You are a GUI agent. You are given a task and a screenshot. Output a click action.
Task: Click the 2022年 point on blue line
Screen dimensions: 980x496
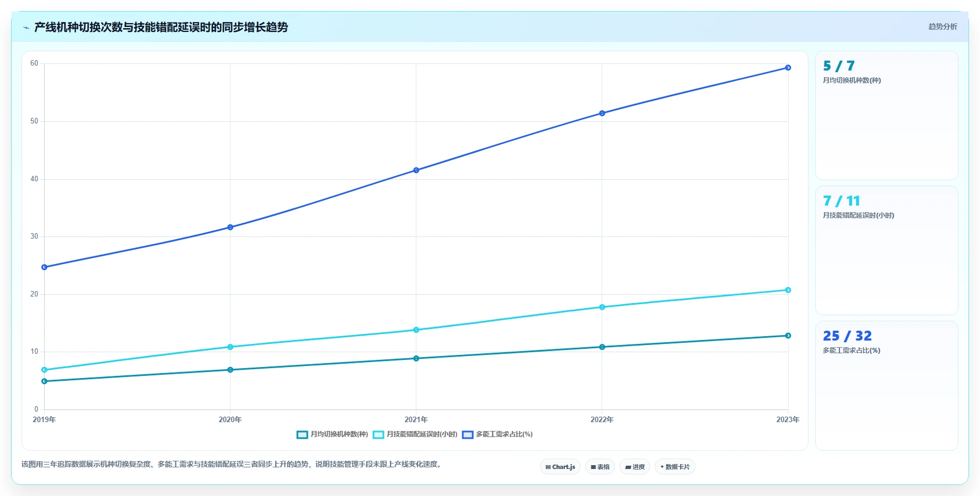click(x=602, y=114)
